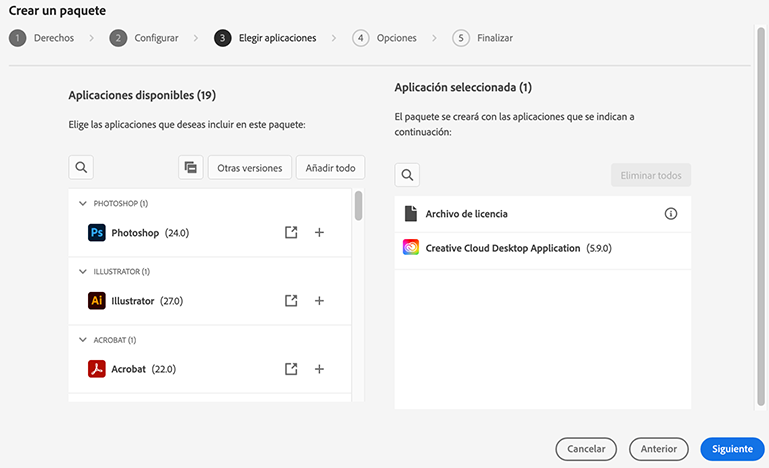Viewport: 769px width, 468px height.
Task: Click the Acrobat external link icon
Action: pyautogui.click(x=291, y=369)
